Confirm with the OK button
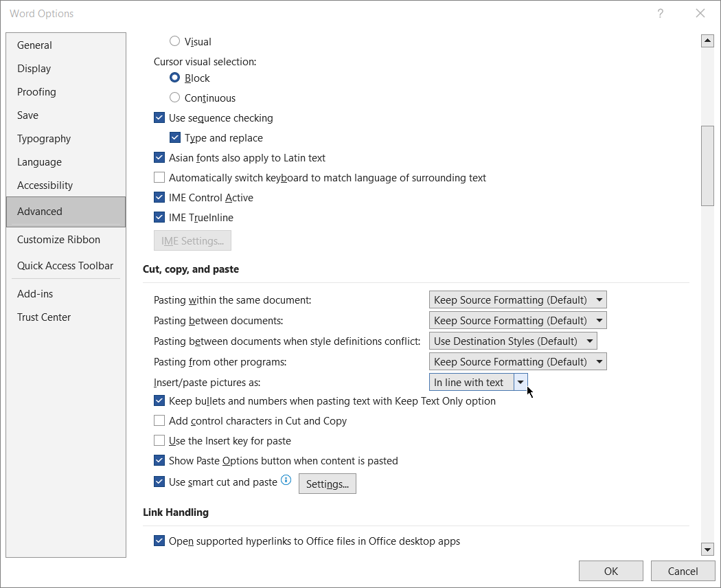Screen dimensions: 721x588 (x=610, y=571)
